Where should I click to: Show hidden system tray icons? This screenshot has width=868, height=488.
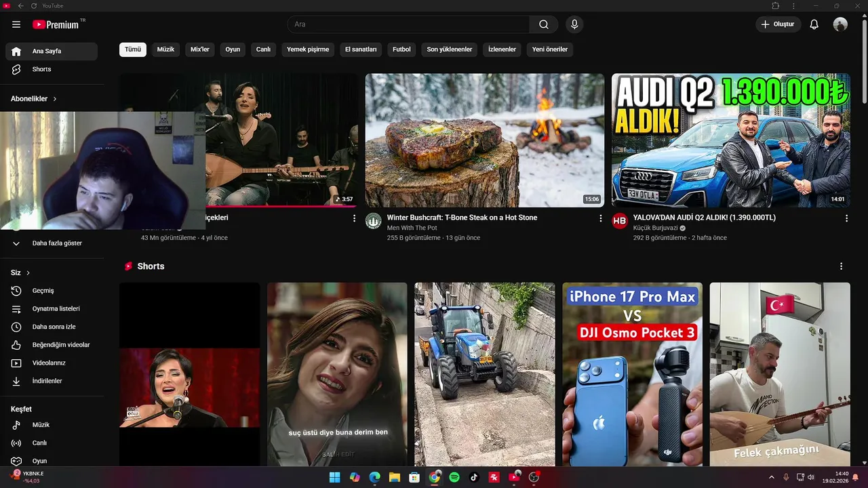click(771, 477)
